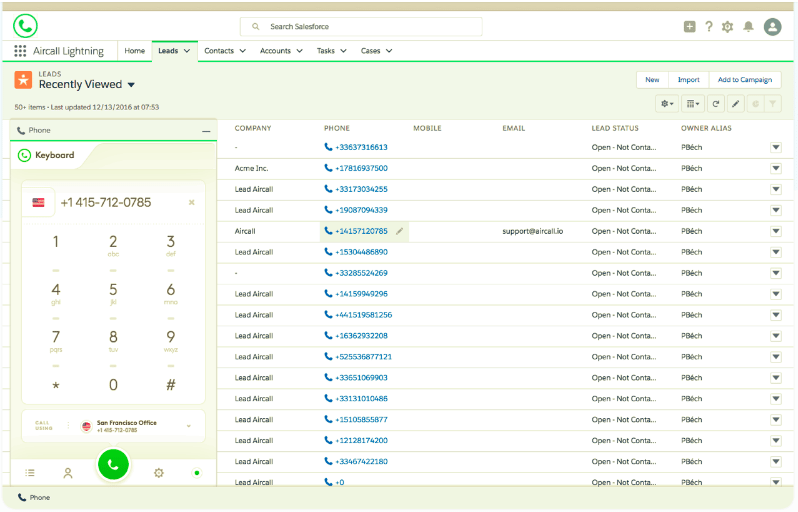Open row actions for +33637316613 row
Image resolution: width=798 pixels, height=512 pixels.
click(776, 148)
